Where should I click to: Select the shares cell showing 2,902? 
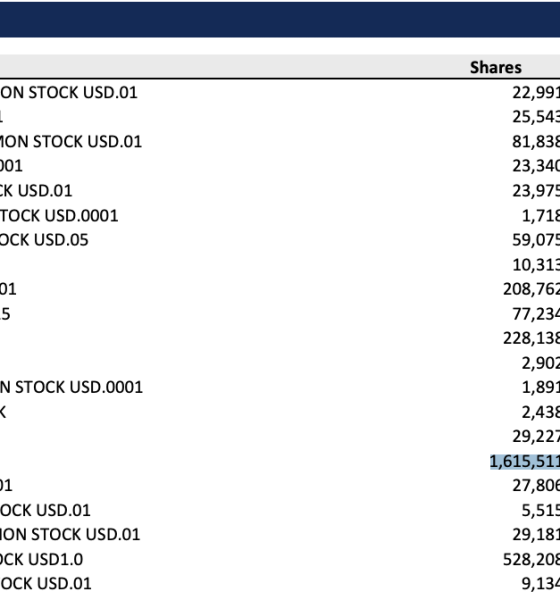point(540,363)
